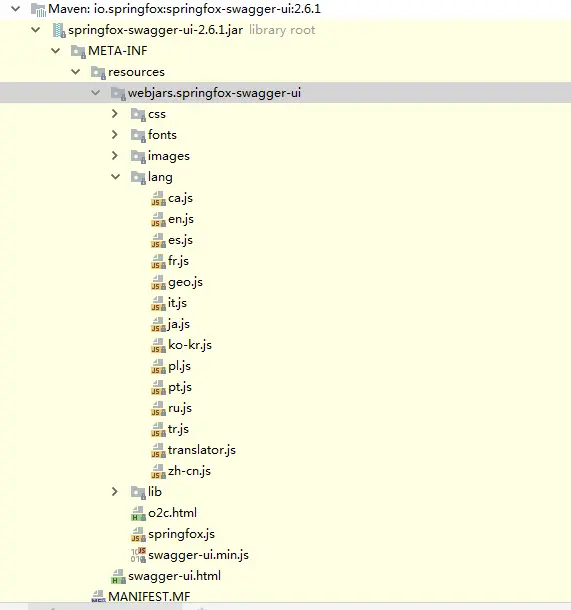This screenshot has height=610, width=571.
Task: Select the ru.js file name
Action: tap(180, 408)
